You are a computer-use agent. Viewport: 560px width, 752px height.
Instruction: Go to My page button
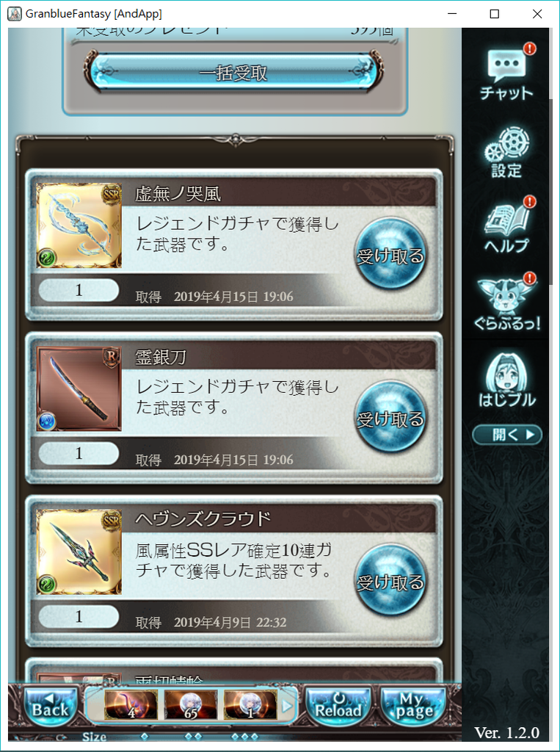414,704
